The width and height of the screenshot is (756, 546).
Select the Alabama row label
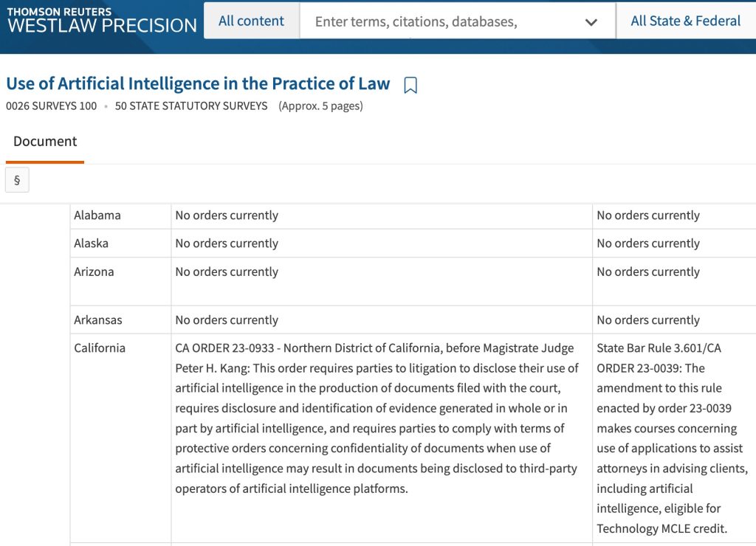coord(97,215)
